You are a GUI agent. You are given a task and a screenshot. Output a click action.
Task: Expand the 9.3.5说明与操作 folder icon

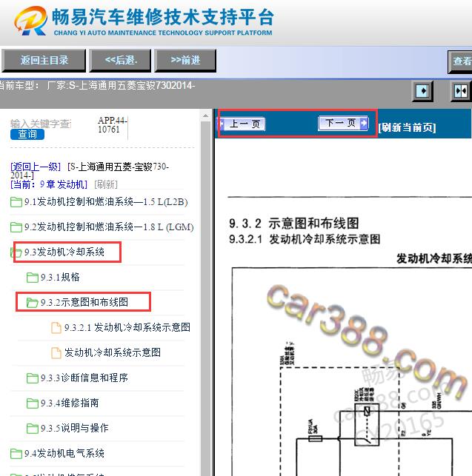32,429
